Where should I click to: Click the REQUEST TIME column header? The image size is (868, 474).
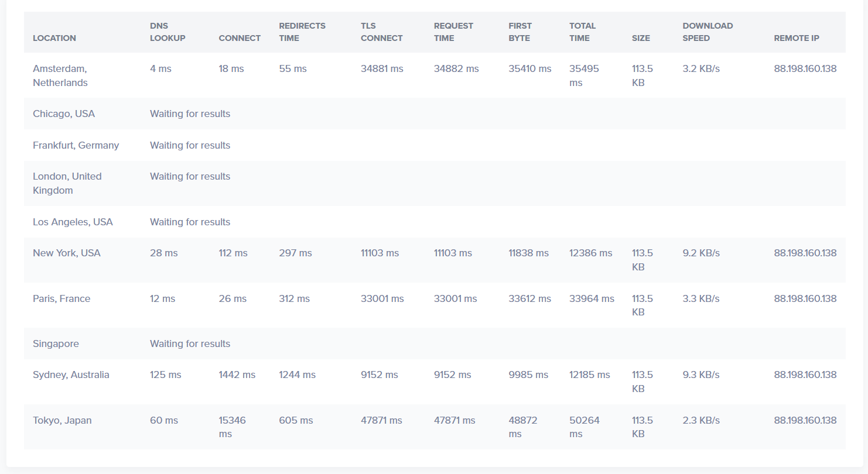pyautogui.click(x=453, y=32)
